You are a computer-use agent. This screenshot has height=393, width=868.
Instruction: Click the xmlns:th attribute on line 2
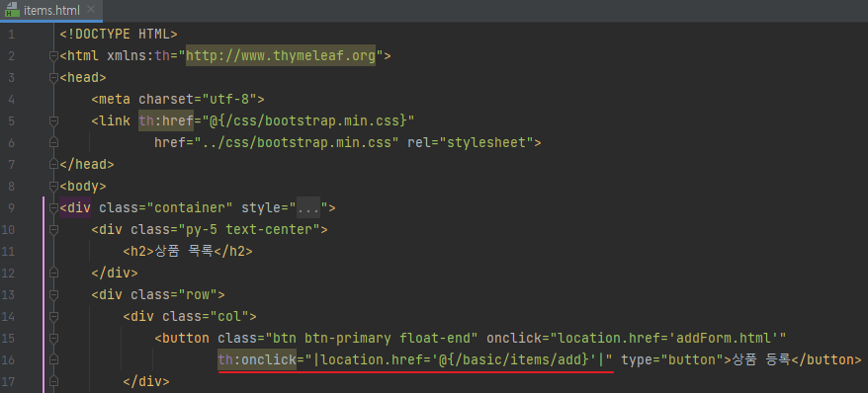[x=138, y=56]
